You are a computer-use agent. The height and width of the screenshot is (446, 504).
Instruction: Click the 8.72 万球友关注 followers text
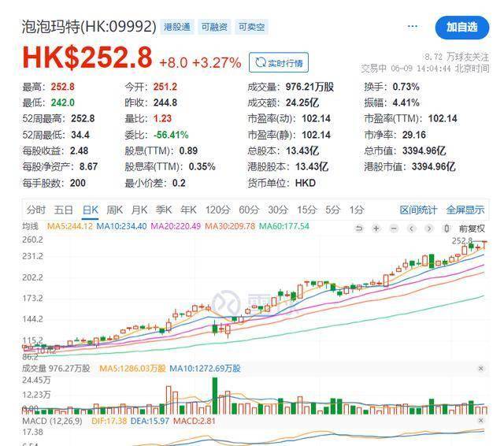tap(457, 57)
